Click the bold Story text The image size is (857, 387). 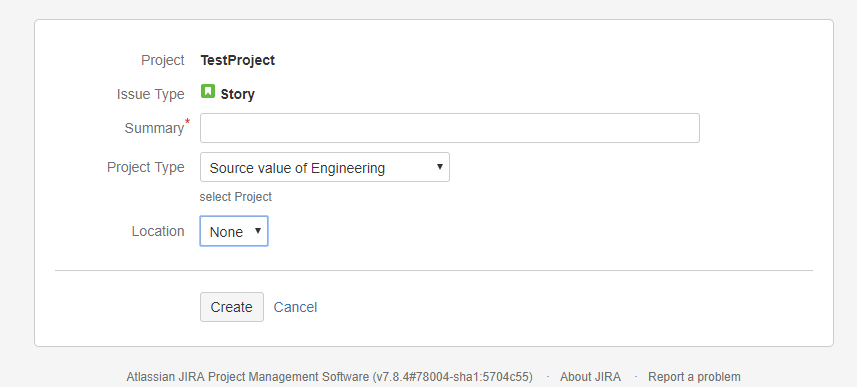[x=238, y=94]
